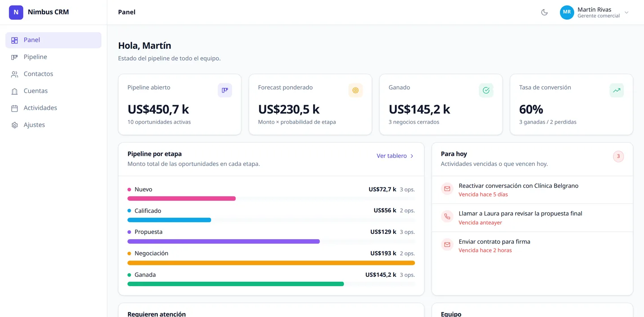Click the US$145,2 k Ganado card value

click(x=419, y=110)
